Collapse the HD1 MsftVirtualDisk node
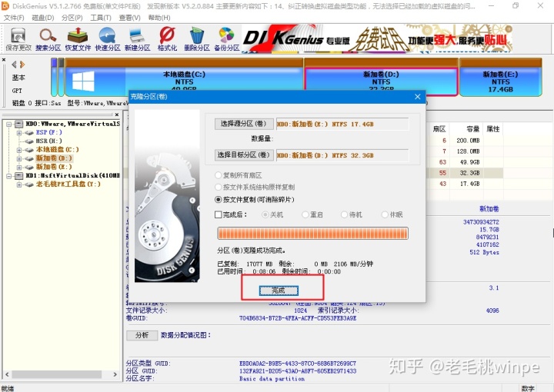Viewport: 554px width, 392px height. pyautogui.click(x=8, y=176)
